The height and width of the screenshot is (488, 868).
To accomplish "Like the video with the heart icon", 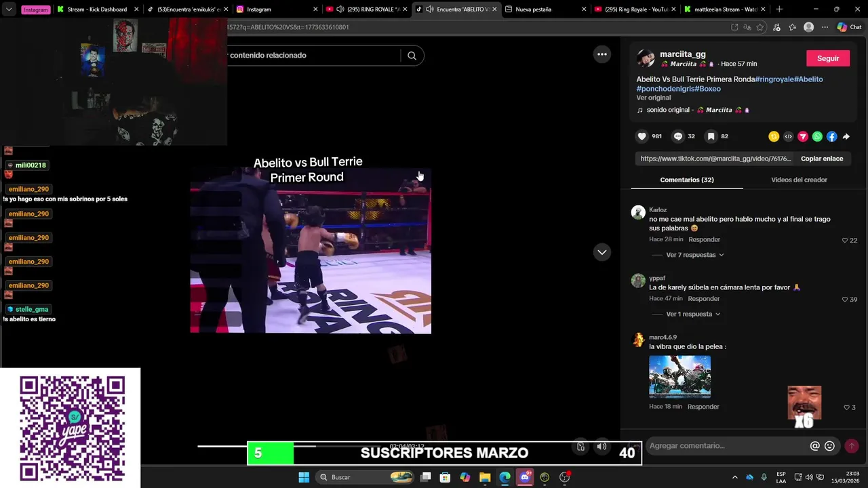I will (642, 136).
